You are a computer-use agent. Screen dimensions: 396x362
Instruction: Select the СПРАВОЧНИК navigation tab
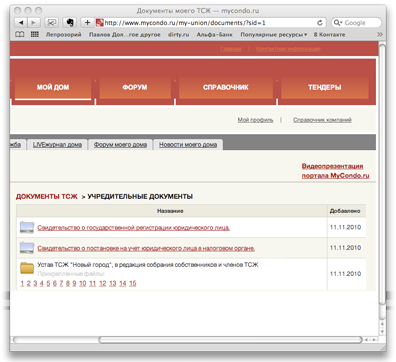pos(226,87)
